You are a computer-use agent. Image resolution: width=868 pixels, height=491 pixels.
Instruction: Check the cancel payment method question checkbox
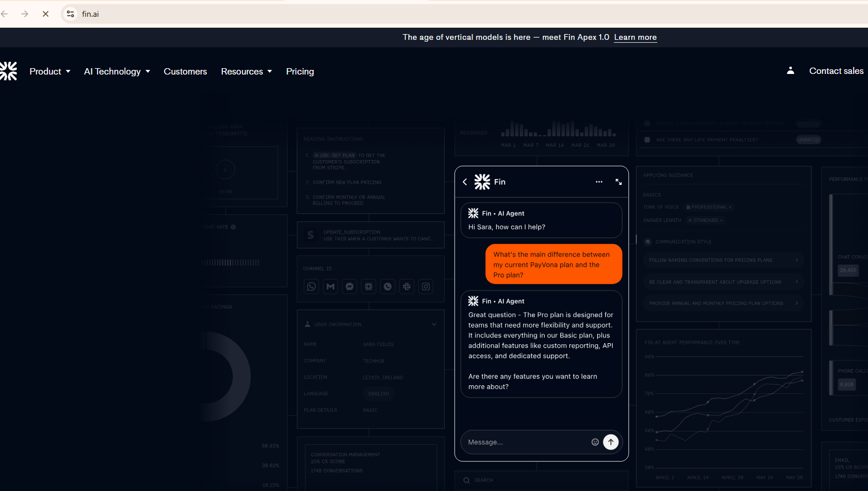[x=647, y=123]
